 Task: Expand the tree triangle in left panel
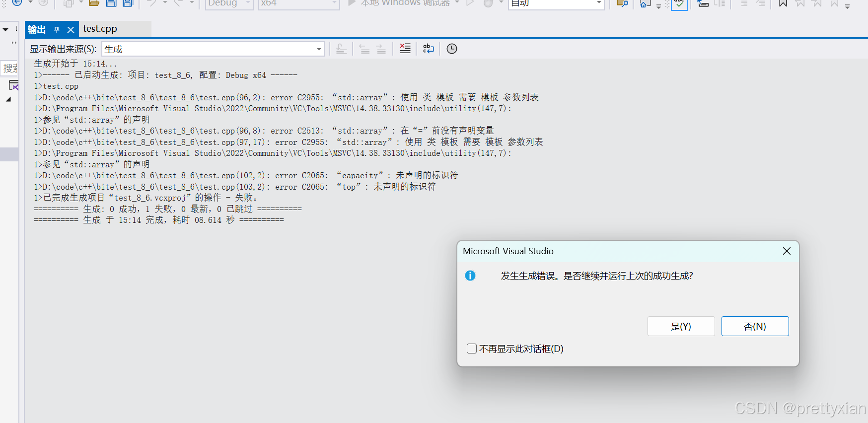click(x=8, y=99)
